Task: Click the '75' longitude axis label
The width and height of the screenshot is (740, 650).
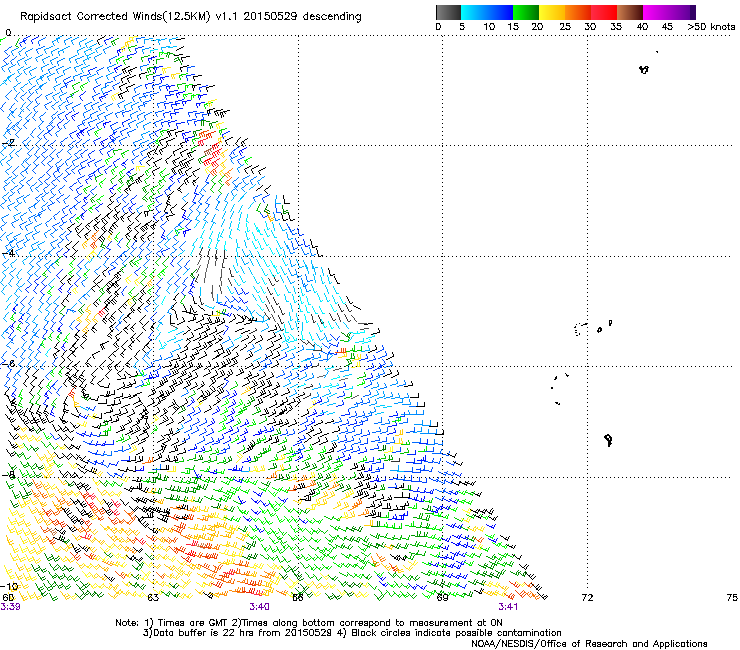Action: point(732,598)
